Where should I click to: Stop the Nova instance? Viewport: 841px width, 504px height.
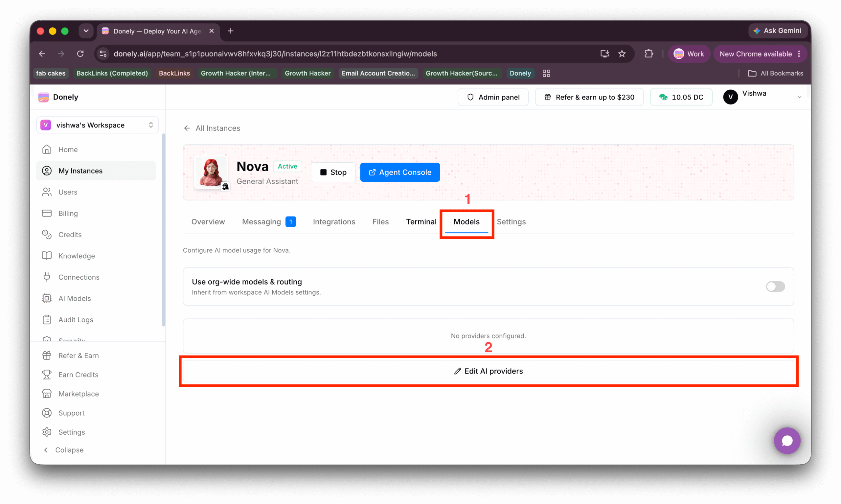tap(333, 172)
